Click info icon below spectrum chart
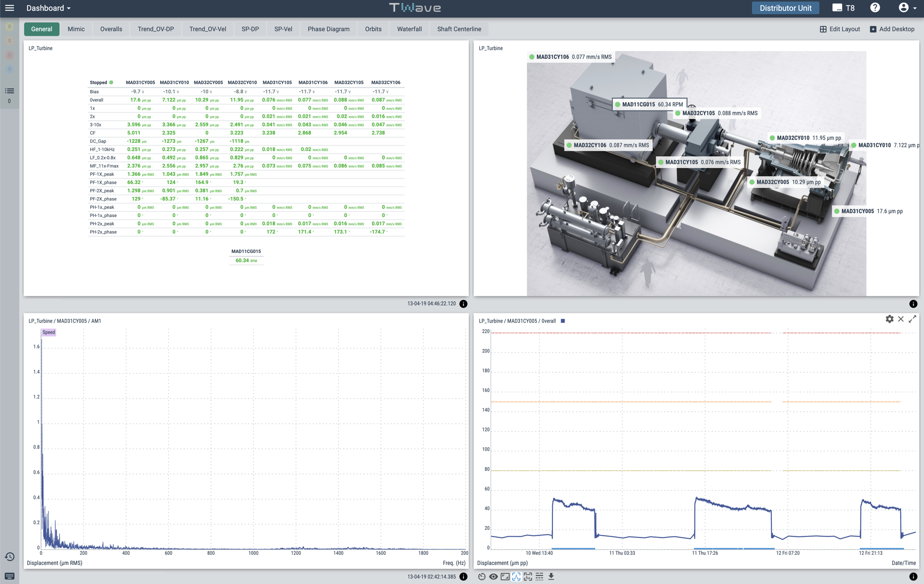 pyautogui.click(x=463, y=577)
